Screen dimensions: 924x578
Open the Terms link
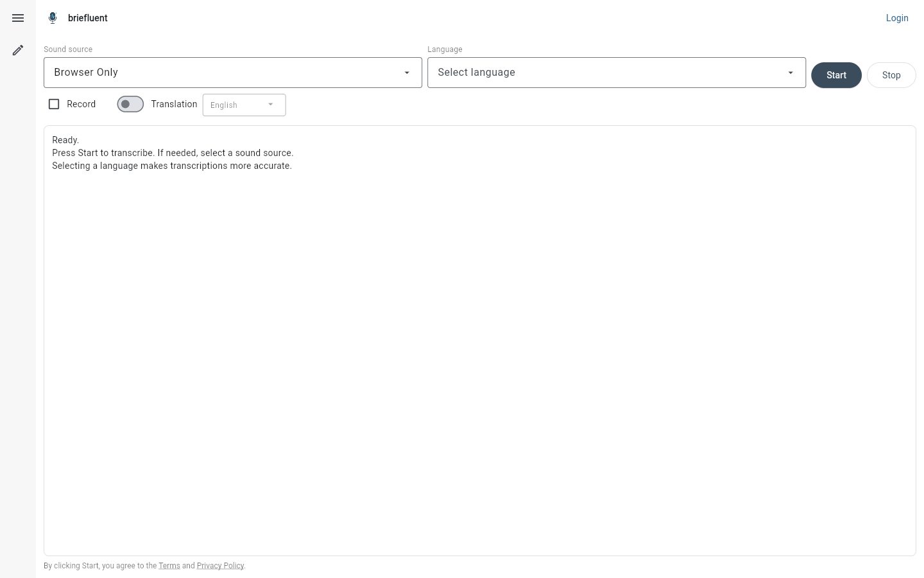coord(169,566)
